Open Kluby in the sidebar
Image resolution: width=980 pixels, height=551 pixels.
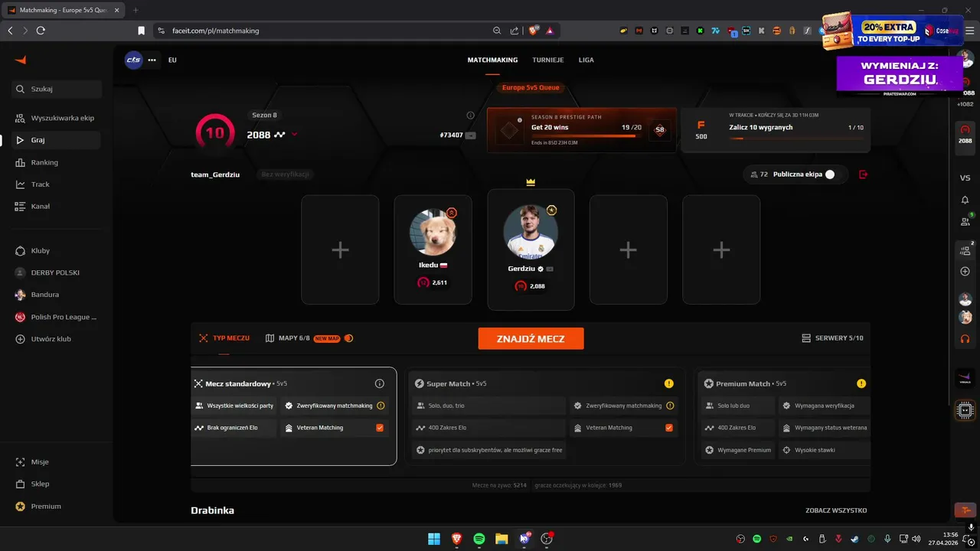(57, 250)
